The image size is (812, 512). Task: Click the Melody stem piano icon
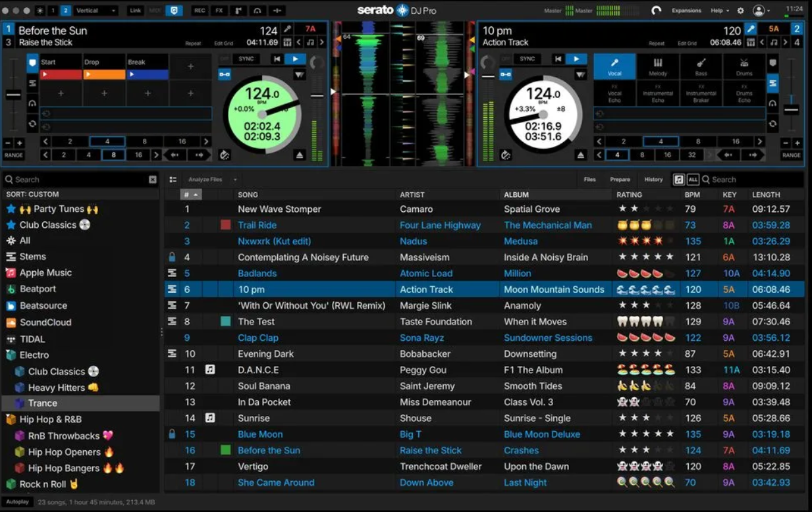(657, 63)
